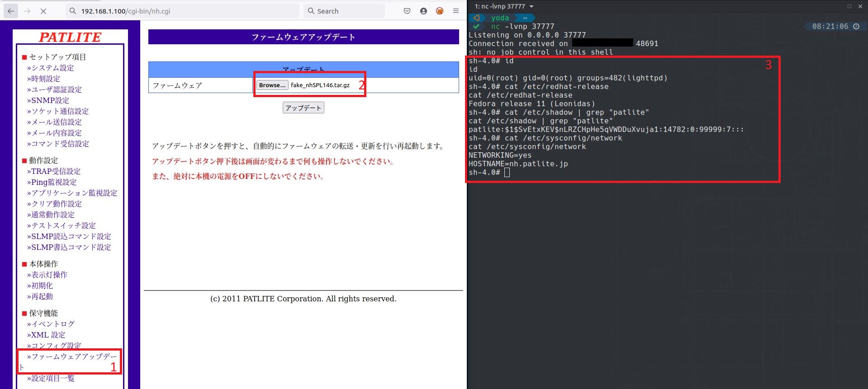The image size is (868, 389).
Task: Click the address bar search magnifier icon
Action: click(73, 11)
